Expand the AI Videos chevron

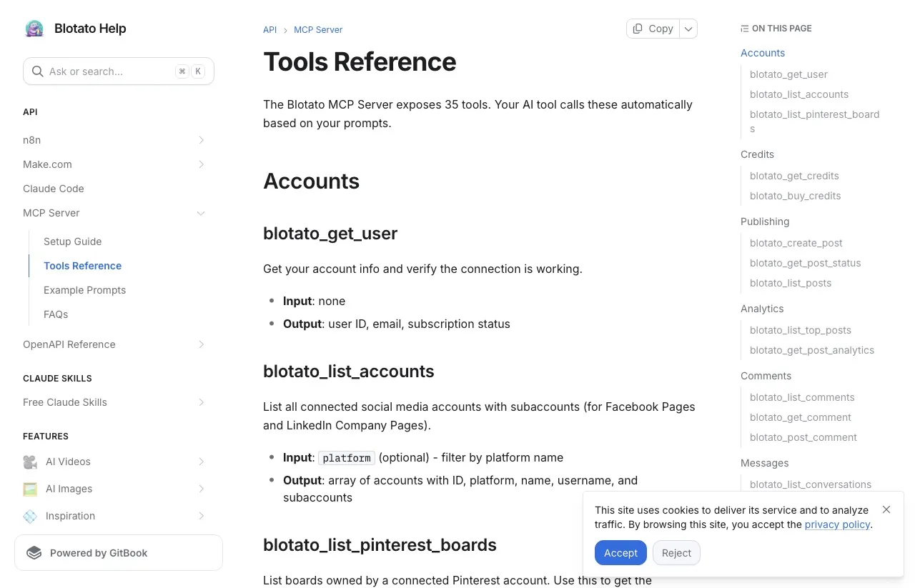coord(201,462)
